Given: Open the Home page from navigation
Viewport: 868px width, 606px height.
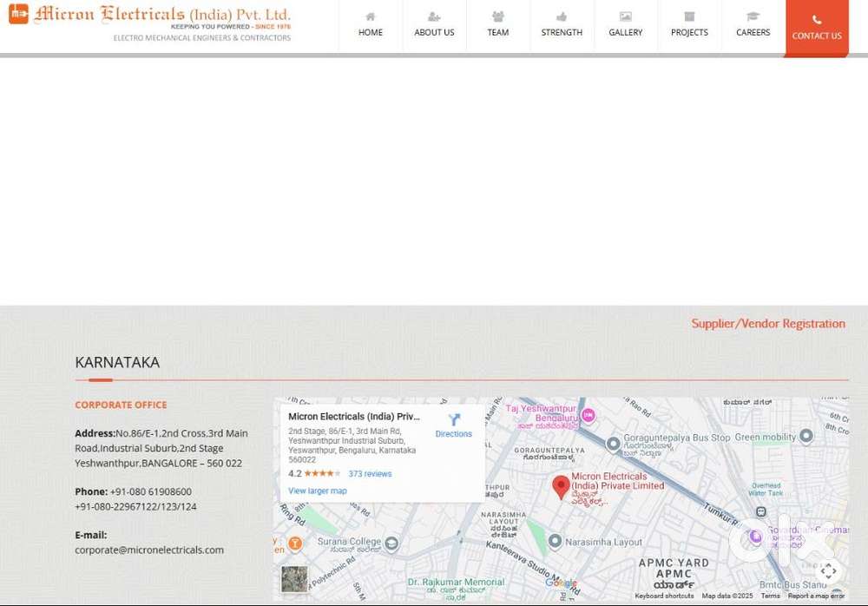Looking at the screenshot, I should click(371, 25).
